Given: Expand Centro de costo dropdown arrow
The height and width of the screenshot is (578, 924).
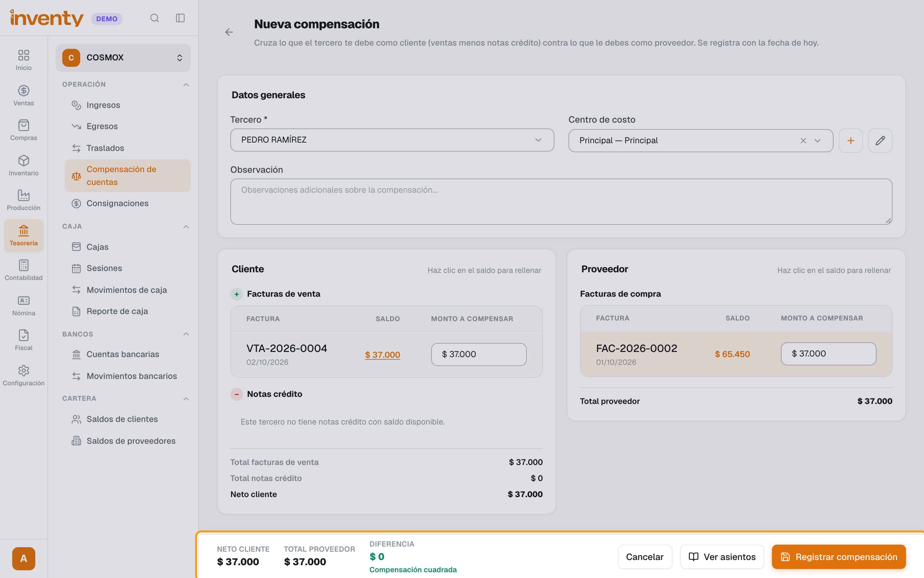Looking at the screenshot, I should 817,141.
